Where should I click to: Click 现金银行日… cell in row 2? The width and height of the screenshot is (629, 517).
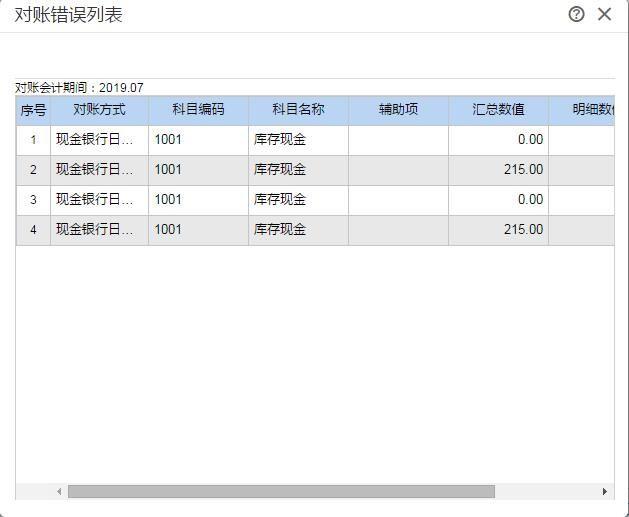(99, 170)
